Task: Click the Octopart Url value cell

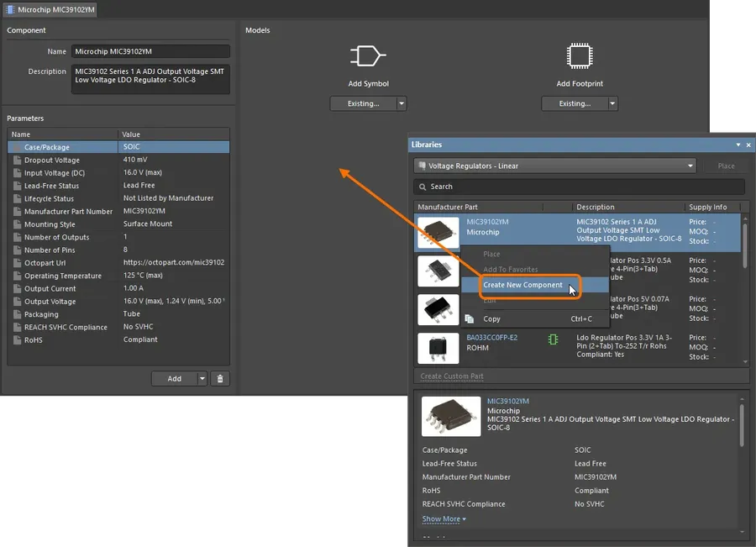Action: click(x=174, y=262)
